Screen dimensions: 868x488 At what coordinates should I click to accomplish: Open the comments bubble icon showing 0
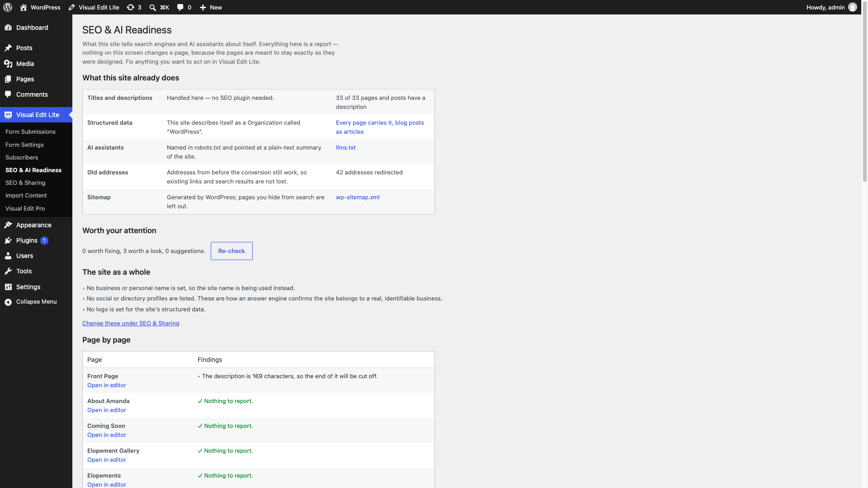(180, 7)
